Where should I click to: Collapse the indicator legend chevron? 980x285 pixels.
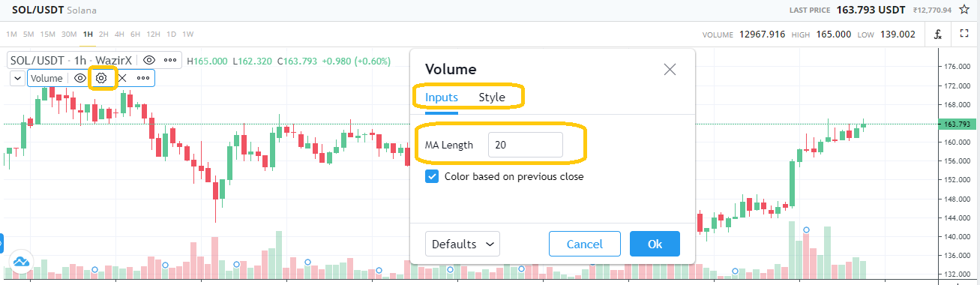point(18,78)
